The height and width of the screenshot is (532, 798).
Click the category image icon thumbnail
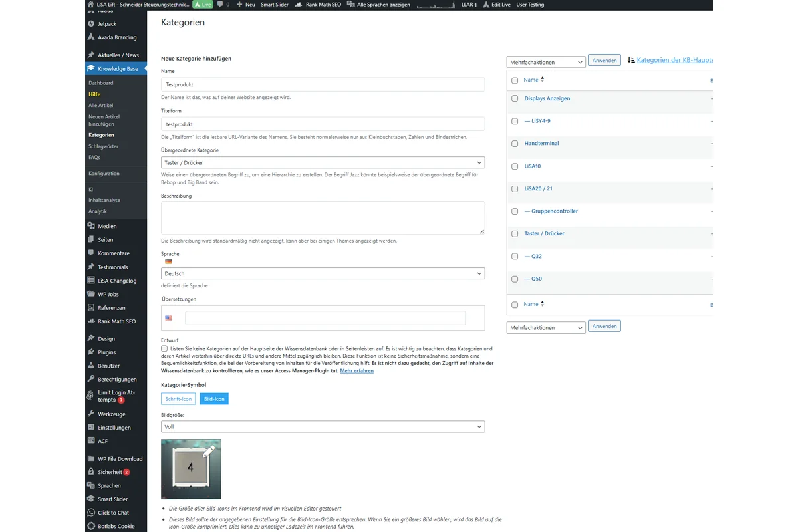(191, 468)
